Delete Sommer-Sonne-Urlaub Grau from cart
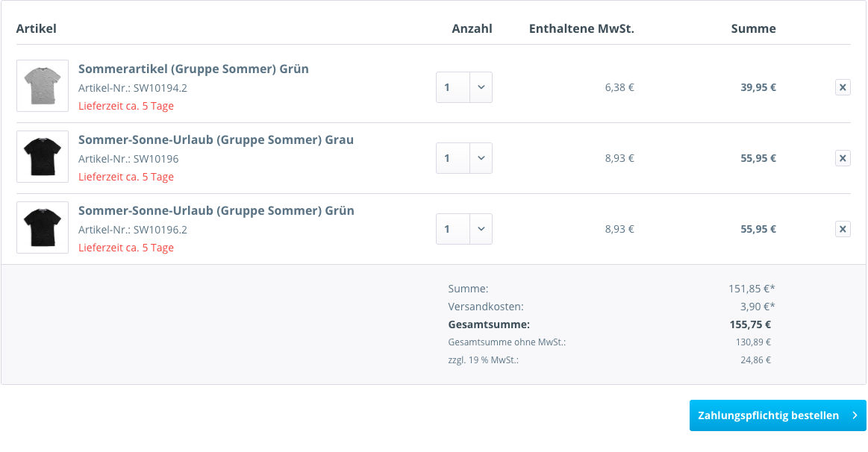Image resolution: width=868 pixels, height=452 pixels. [843, 158]
